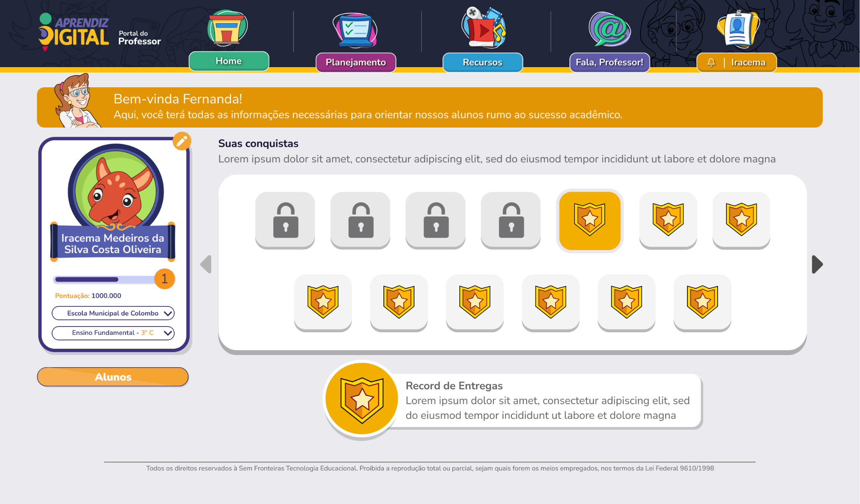
Task: Show next achievements with right arrow
Action: pyautogui.click(x=817, y=264)
